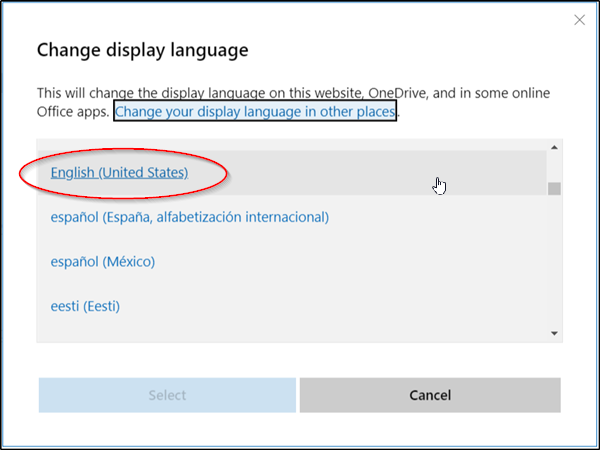This screenshot has width=600, height=450.
Task: Open 'Change your display language in other places' link
Action: pyautogui.click(x=255, y=110)
